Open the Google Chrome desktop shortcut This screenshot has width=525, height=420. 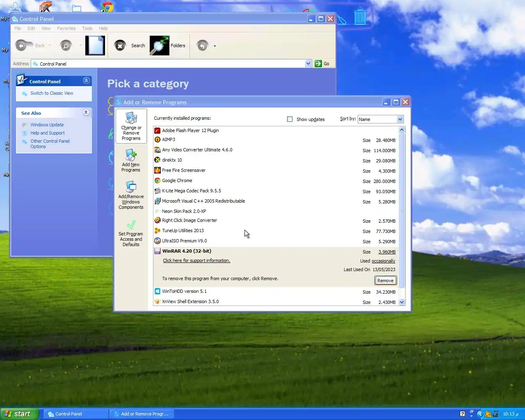pos(107,6)
